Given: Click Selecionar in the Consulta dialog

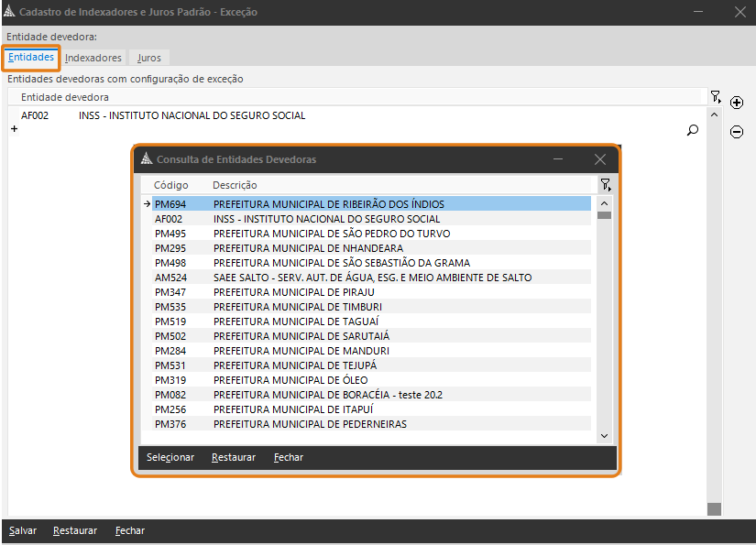Looking at the screenshot, I should [x=170, y=457].
